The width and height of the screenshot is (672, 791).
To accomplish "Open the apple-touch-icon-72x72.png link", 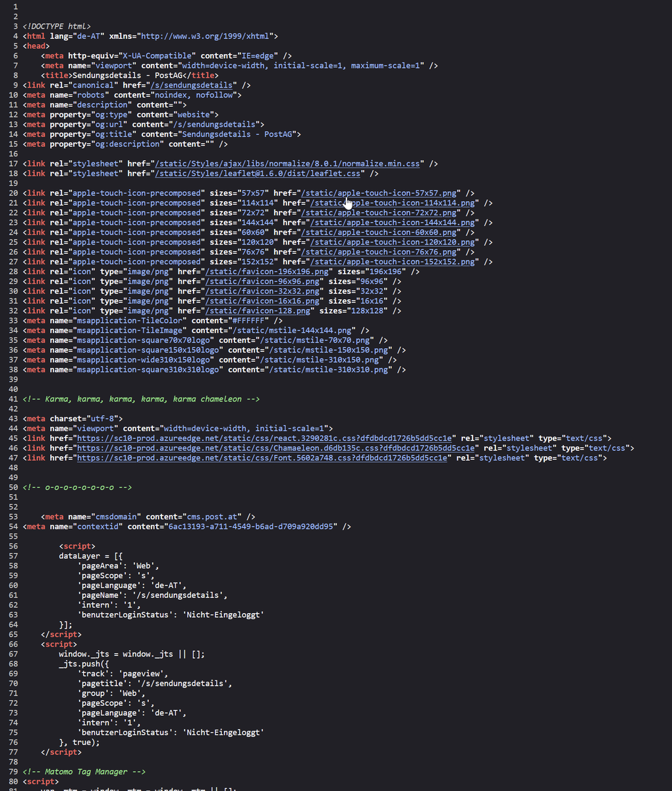I will pos(379,213).
